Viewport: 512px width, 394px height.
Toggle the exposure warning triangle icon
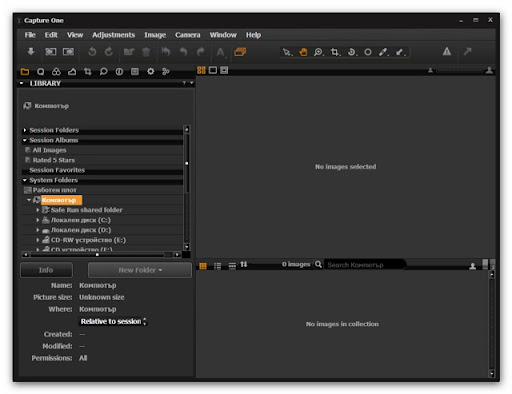447,51
